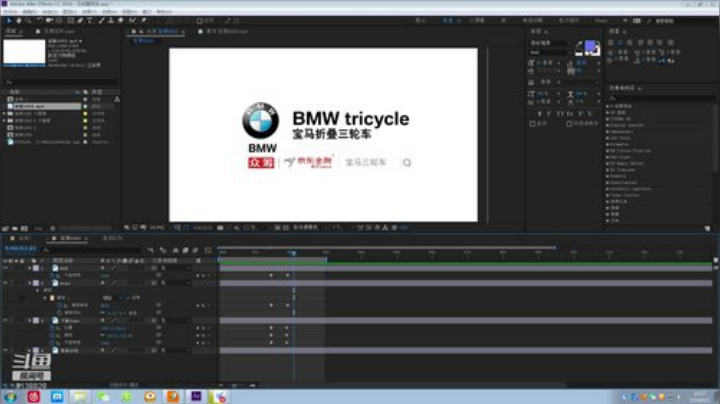
Task: Toggle the mask Inverted checkbox
Action: pos(129,298)
